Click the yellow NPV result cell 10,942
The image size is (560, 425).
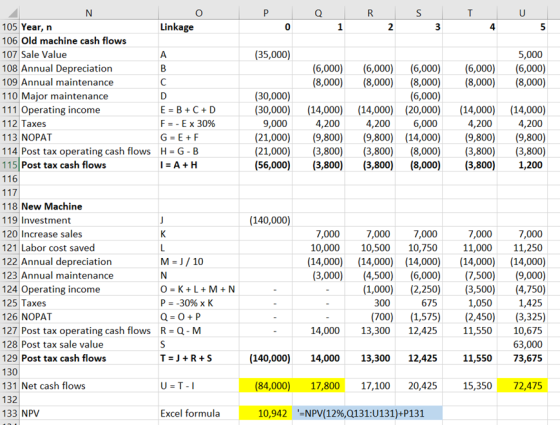tap(266, 413)
